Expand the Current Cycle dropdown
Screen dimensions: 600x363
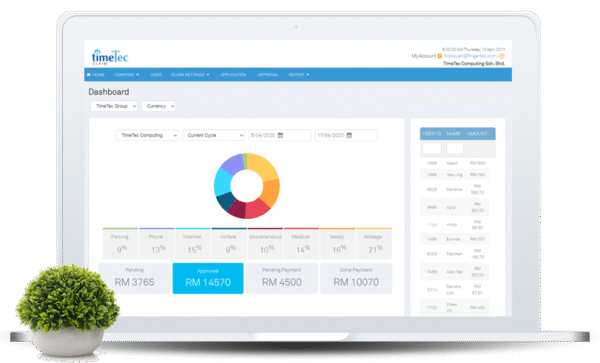(x=214, y=135)
